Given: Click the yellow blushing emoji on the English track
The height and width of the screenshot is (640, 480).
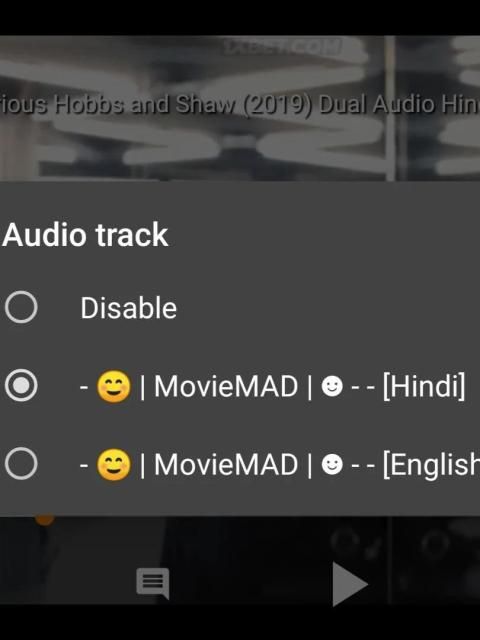Looking at the screenshot, I should point(114,465).
